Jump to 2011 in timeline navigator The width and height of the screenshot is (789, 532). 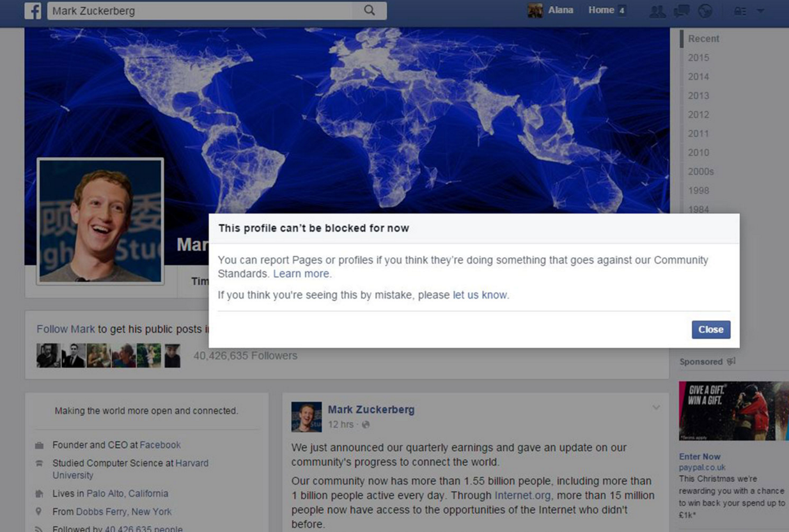698,134
